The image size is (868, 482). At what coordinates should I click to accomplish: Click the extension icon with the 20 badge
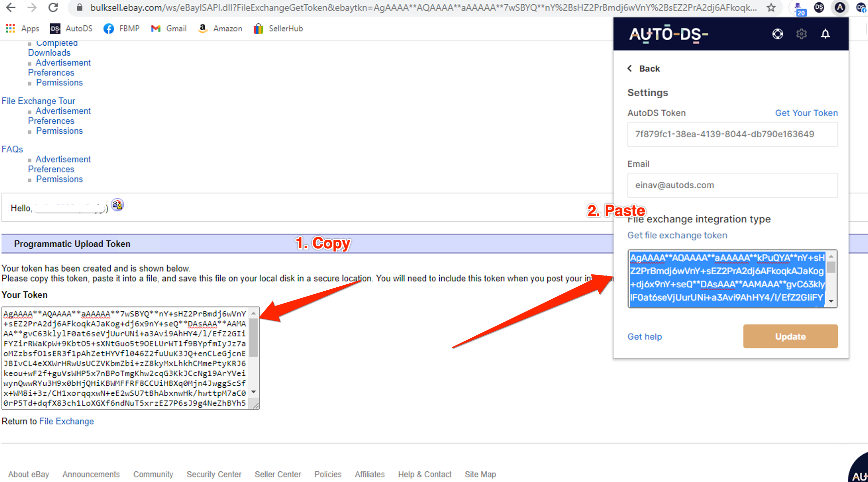(x=799, y=9)
